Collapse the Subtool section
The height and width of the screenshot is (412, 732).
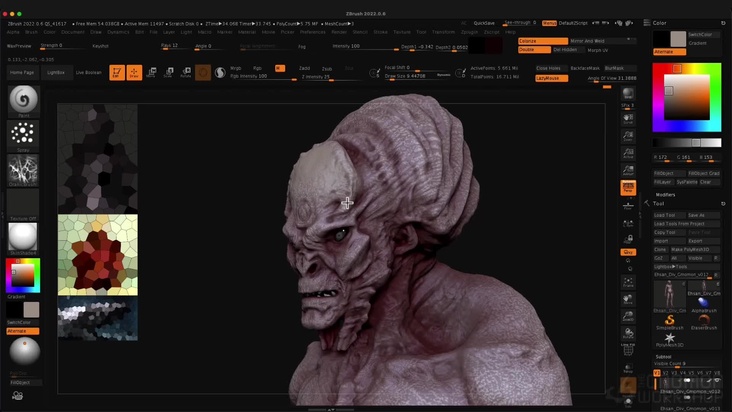(x=663, y=356)
